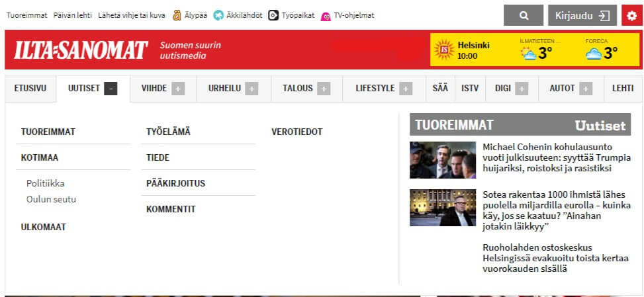Collapse the Uutiset menu with minus button
Image resolution: width=644 pixels, height=297 pixels.
pyautogui.click(x=111, y=88)
